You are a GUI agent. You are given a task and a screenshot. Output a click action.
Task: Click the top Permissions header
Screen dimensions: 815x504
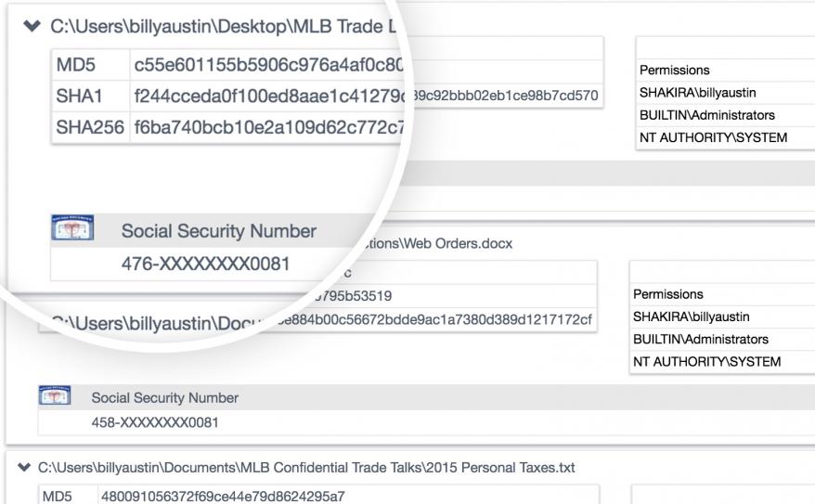click(x=674, y=71)
